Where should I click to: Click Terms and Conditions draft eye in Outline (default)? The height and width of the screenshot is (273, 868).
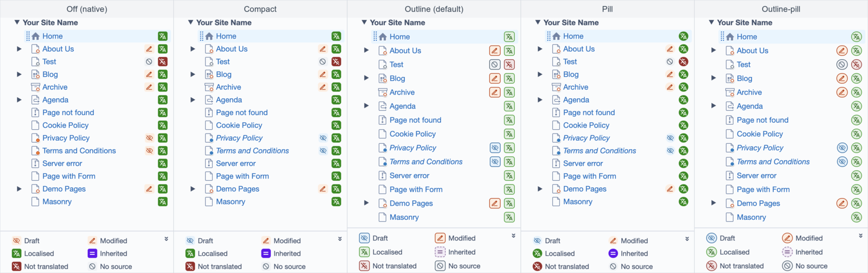point(495,162)
